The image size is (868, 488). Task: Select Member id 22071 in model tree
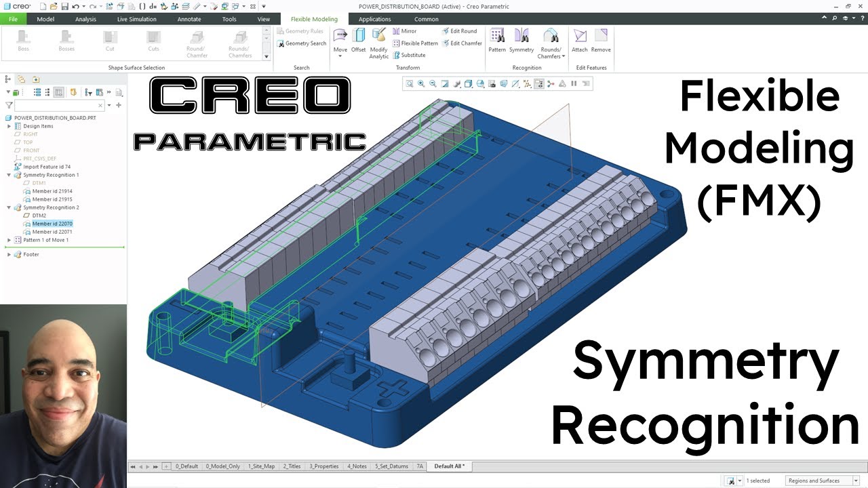coord(52,232)
